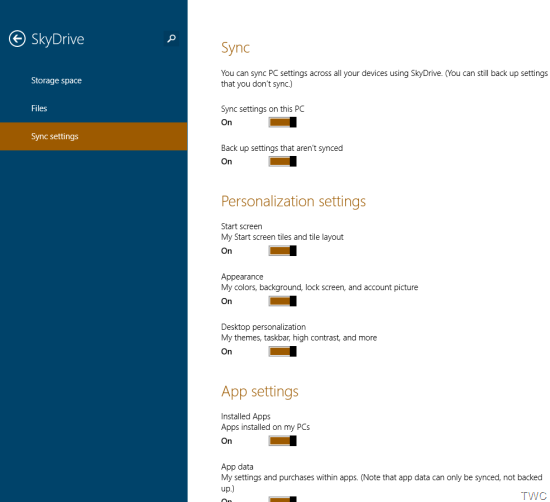Open search with the magnifier icon
550x502 pixels.
171,38
